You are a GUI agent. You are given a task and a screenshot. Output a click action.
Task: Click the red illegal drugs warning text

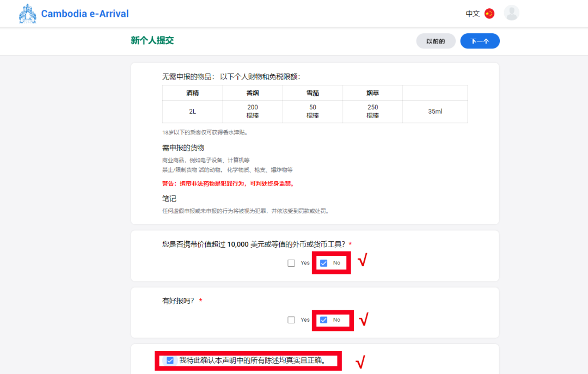[228, 183]
